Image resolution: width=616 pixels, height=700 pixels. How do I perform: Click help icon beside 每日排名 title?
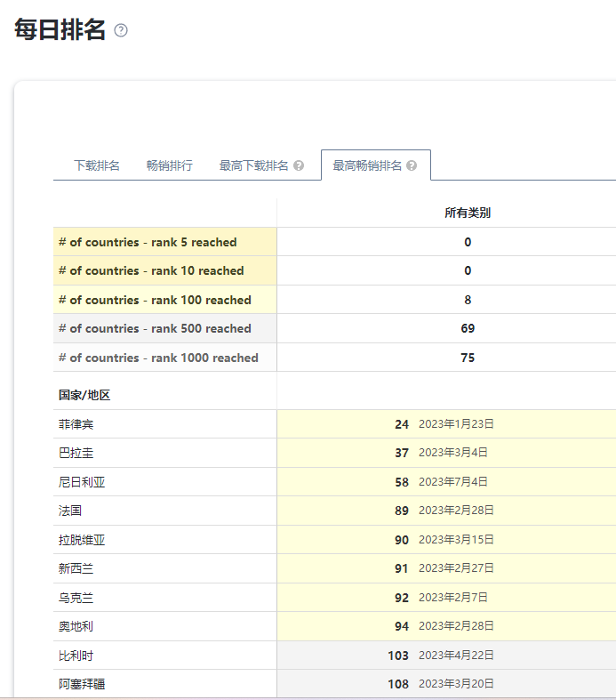click(121, 30)
